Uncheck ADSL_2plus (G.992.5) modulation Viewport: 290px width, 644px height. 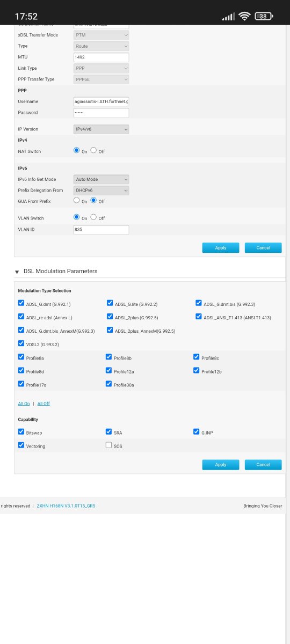[x=110, y=317]
